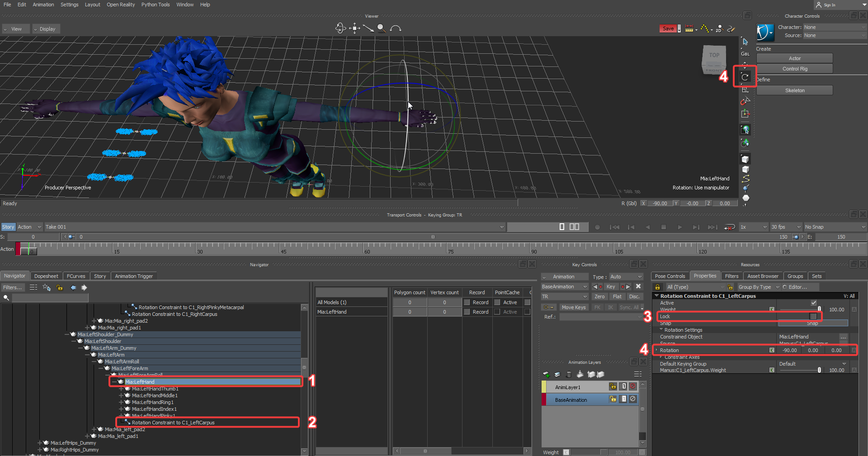Viewport: 868px width, 456px height.
Task: Click the Play button in transport controls
Action: [679, 227]
